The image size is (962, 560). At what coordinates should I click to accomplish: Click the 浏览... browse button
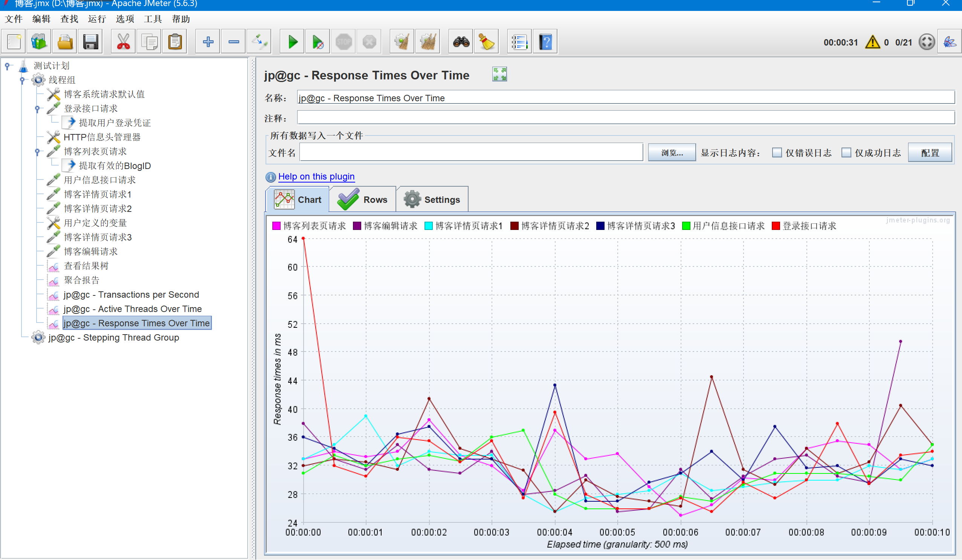coord(672,152)
